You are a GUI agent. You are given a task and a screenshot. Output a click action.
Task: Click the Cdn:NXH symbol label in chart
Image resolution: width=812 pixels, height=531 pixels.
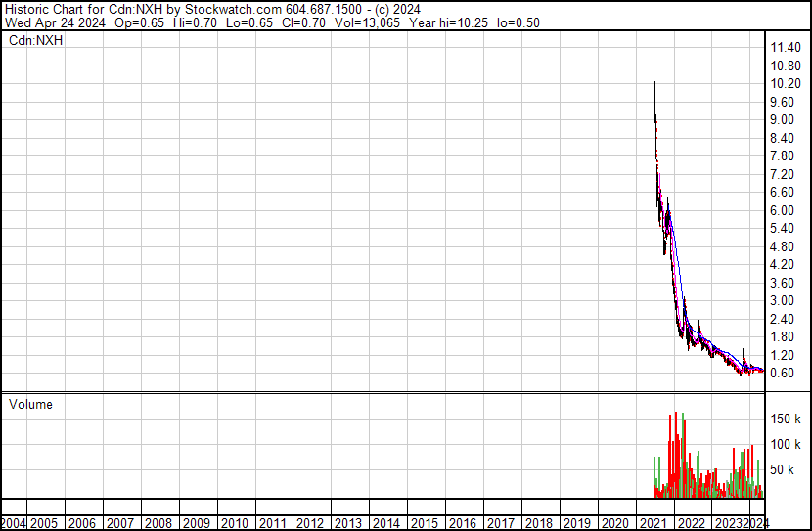coord(36,41)
